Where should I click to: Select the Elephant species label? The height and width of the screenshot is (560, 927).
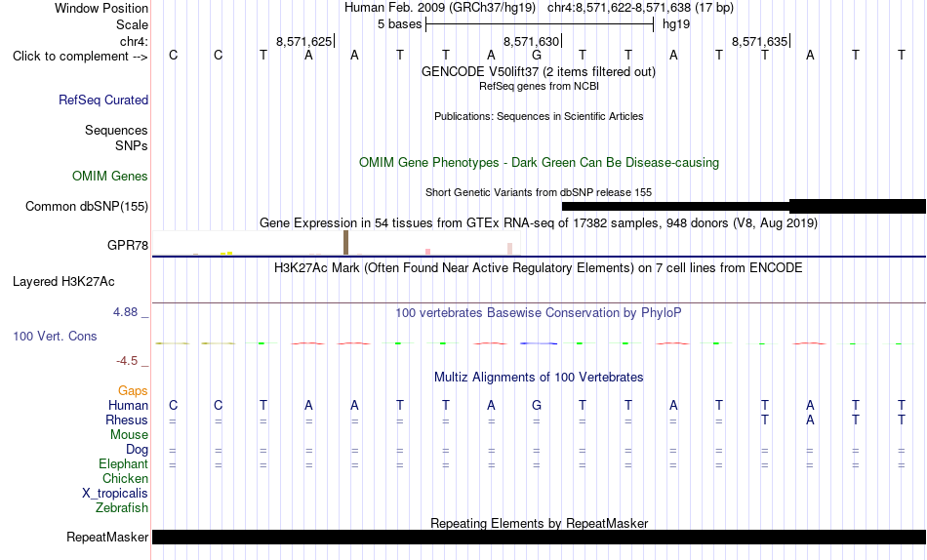(123, 464)
